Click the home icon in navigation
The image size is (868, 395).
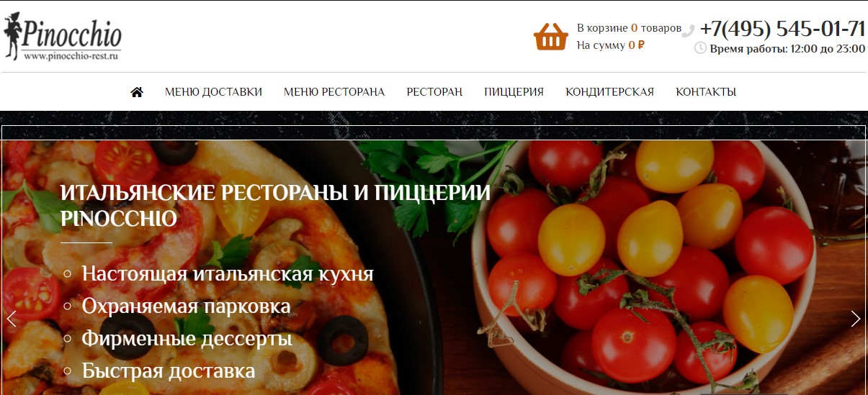coord(137,92)
